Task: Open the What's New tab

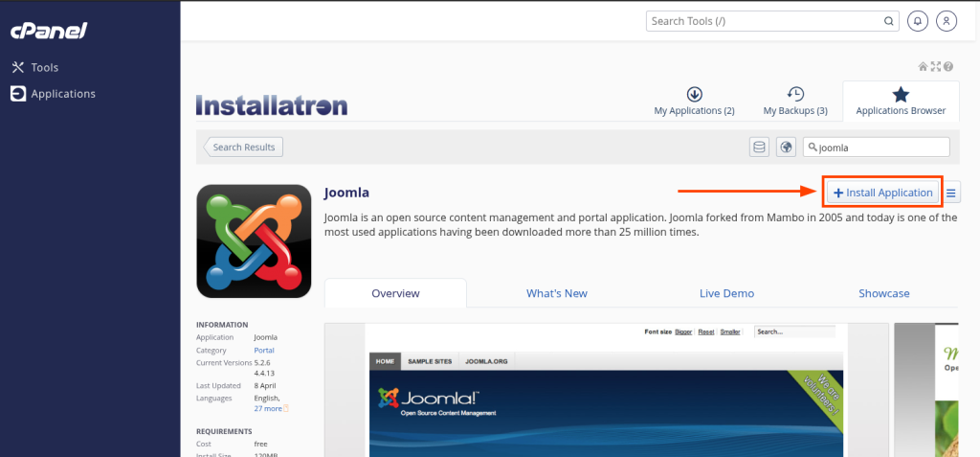Action: 557,293
